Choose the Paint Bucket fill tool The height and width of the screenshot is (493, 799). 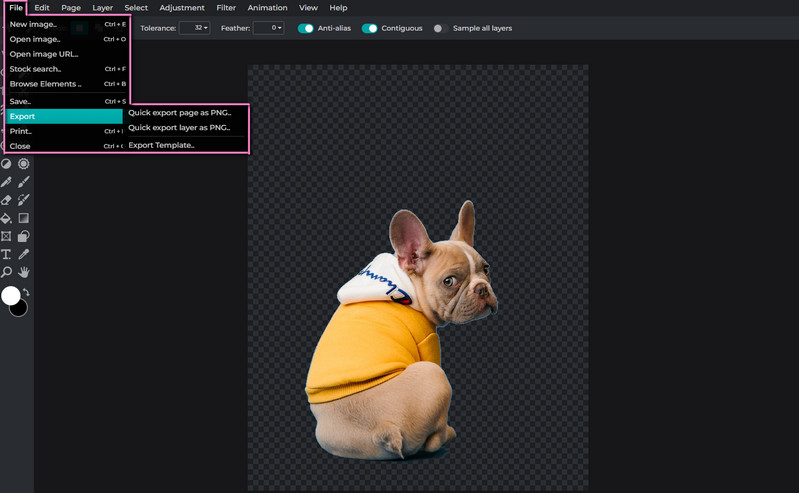(x=6, y=218)
